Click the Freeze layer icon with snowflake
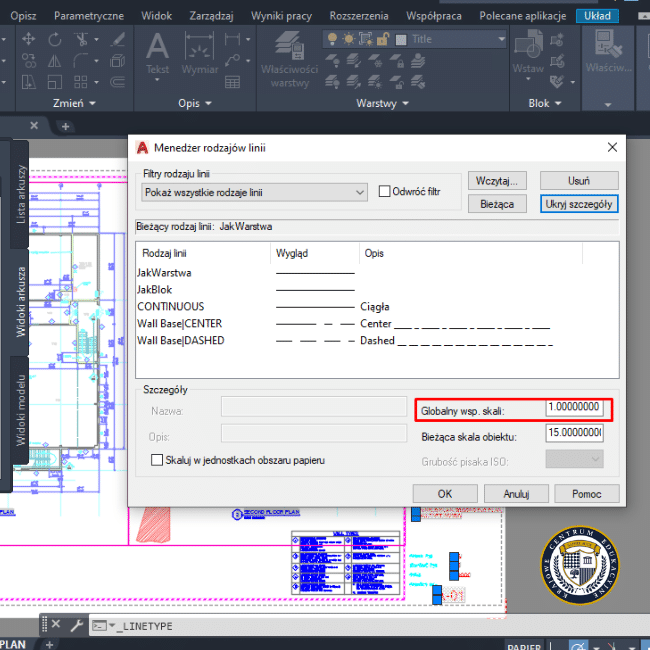The height and width of the screenshot is (650, 650). 375,61
